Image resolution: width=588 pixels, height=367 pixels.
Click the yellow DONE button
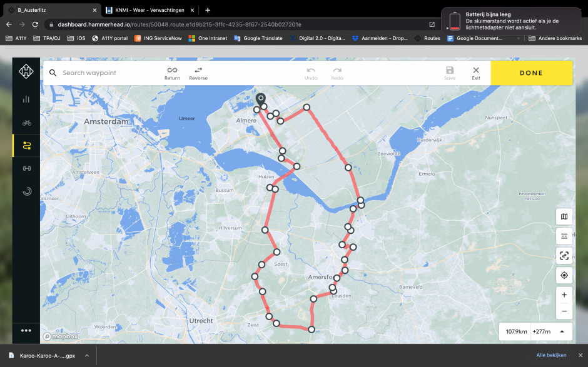(x=531, y=73)
